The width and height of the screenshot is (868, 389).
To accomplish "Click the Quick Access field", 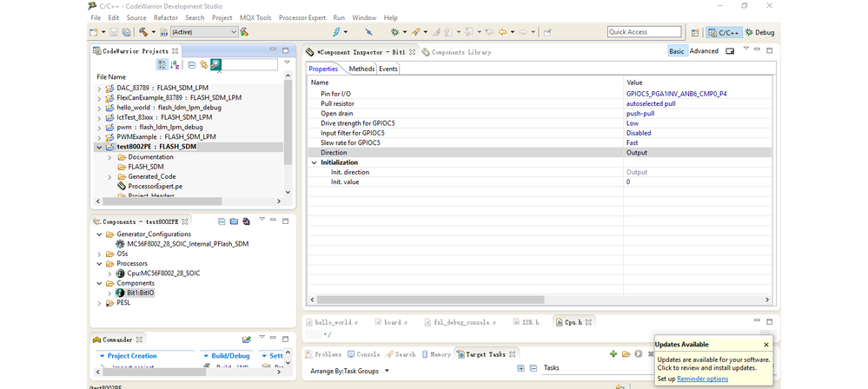I will (645, 32).
